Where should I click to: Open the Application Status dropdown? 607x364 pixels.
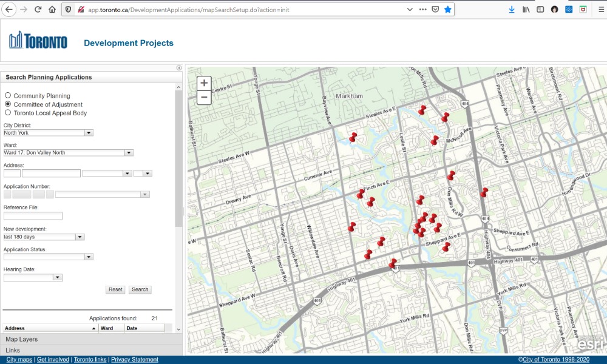tap(89, 257)
